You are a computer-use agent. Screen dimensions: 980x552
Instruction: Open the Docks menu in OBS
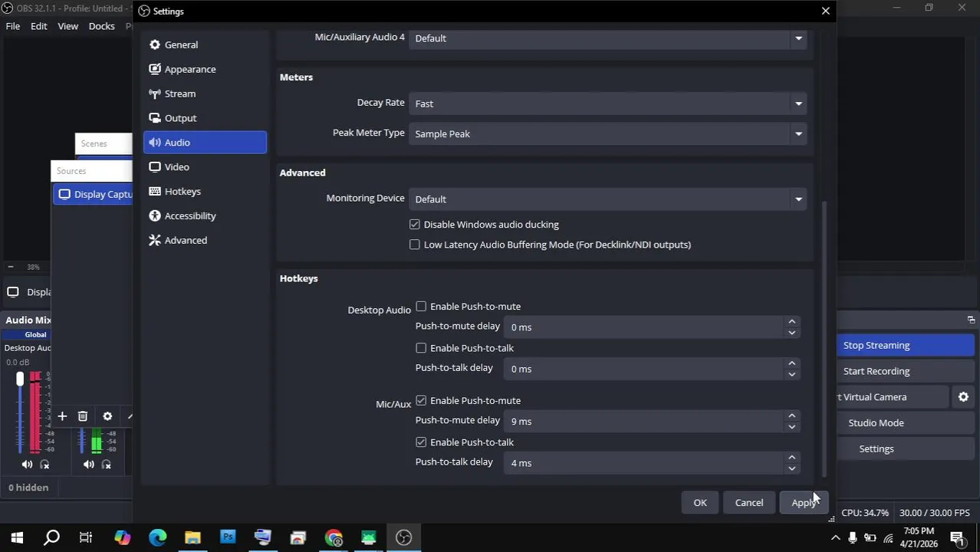[101, 26]
